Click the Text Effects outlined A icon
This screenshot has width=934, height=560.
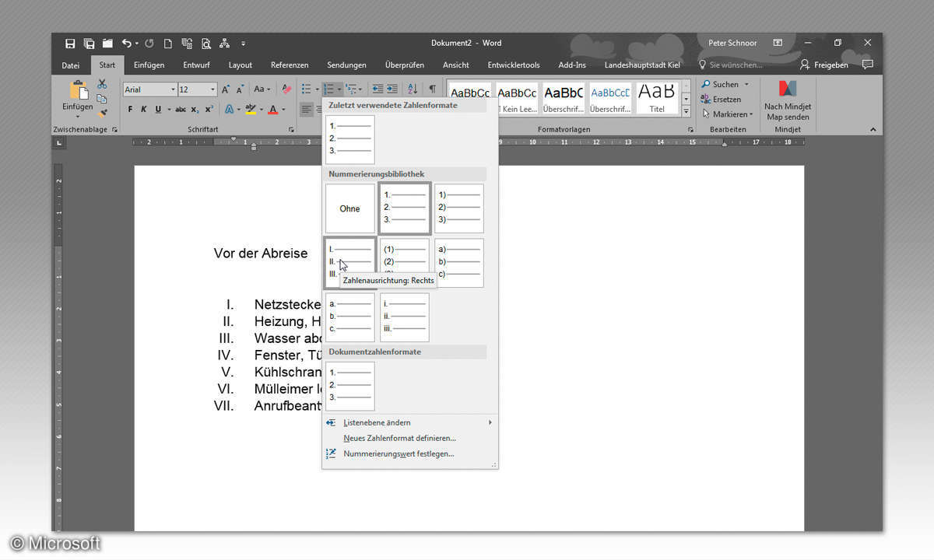pos(230,110)
